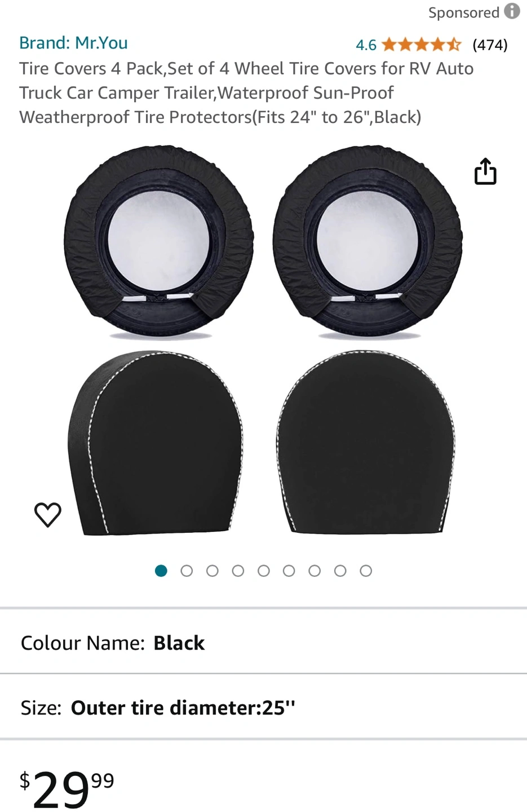Viewport: 527px width, 812px height.
Task: Tap the share icon
Action: click(485, 171)
